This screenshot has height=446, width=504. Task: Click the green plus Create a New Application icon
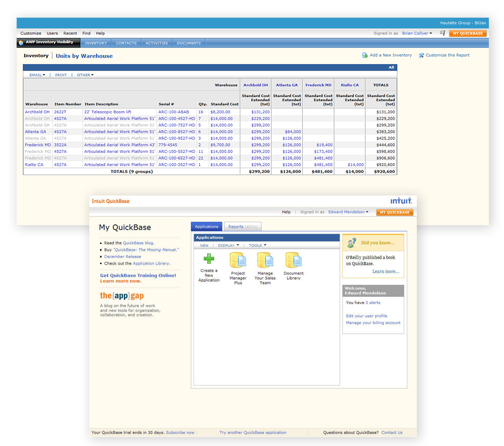209,259
